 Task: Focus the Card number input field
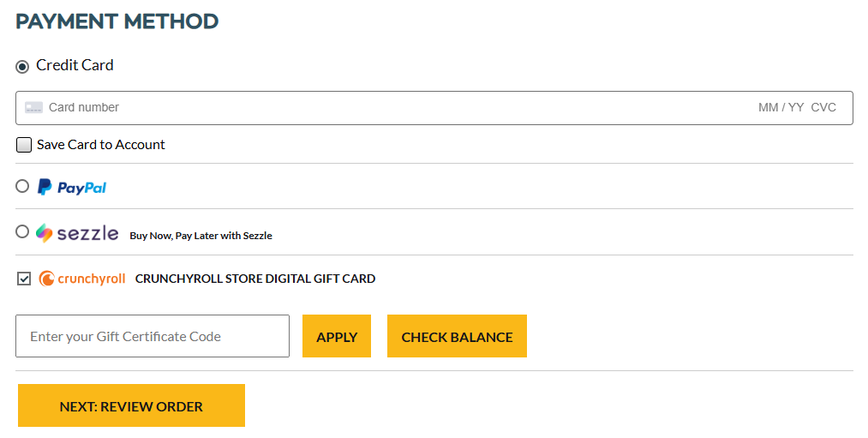point(343,108)
